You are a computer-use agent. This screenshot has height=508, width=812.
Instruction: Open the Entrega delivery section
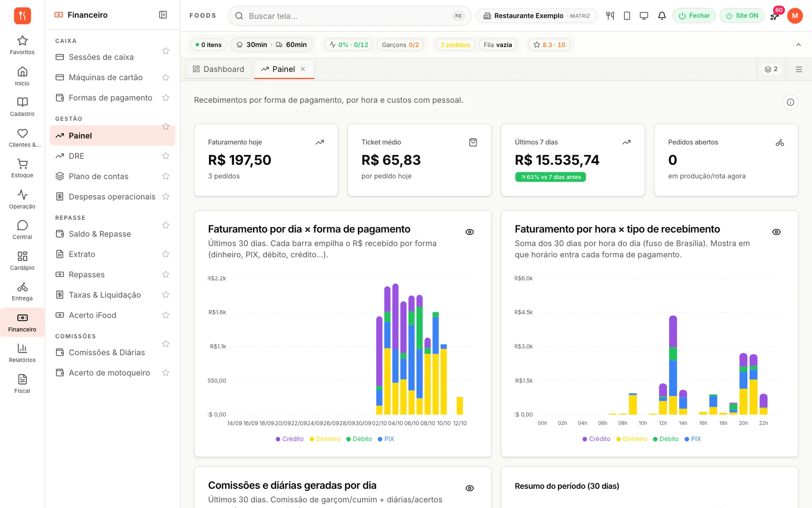click(x=22, y=292)
